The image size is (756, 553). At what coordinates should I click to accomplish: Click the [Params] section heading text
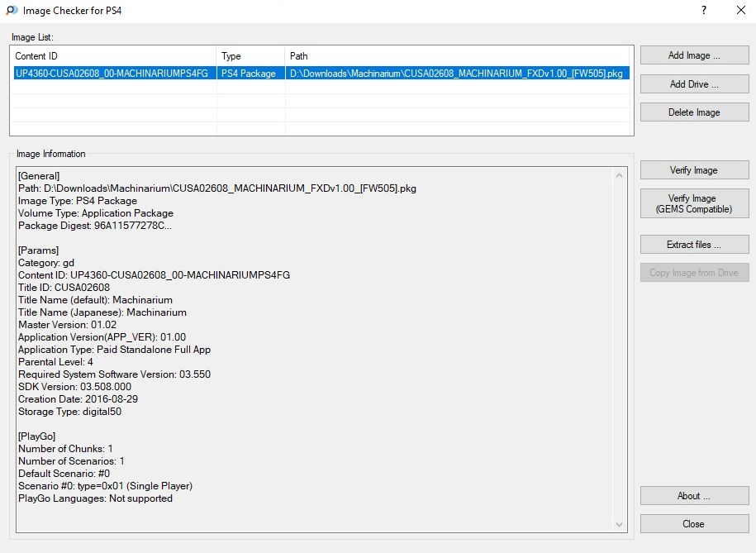[x=39, y=250]
